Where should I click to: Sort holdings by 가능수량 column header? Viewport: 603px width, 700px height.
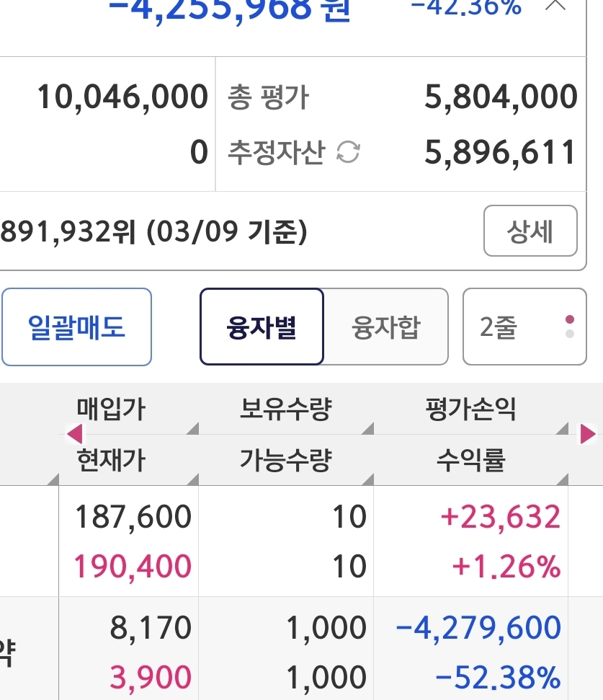285,459
